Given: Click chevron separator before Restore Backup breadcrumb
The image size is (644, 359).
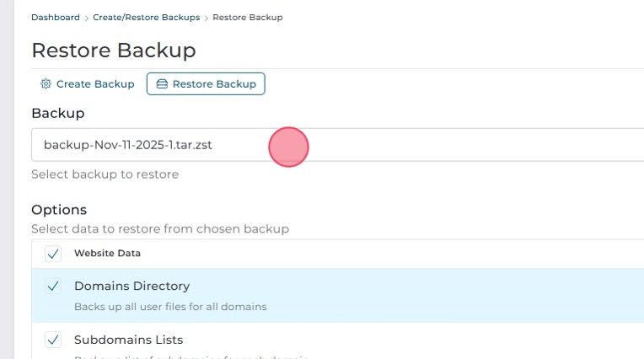Looking at the screenshot, I should [x=207, y=18].
